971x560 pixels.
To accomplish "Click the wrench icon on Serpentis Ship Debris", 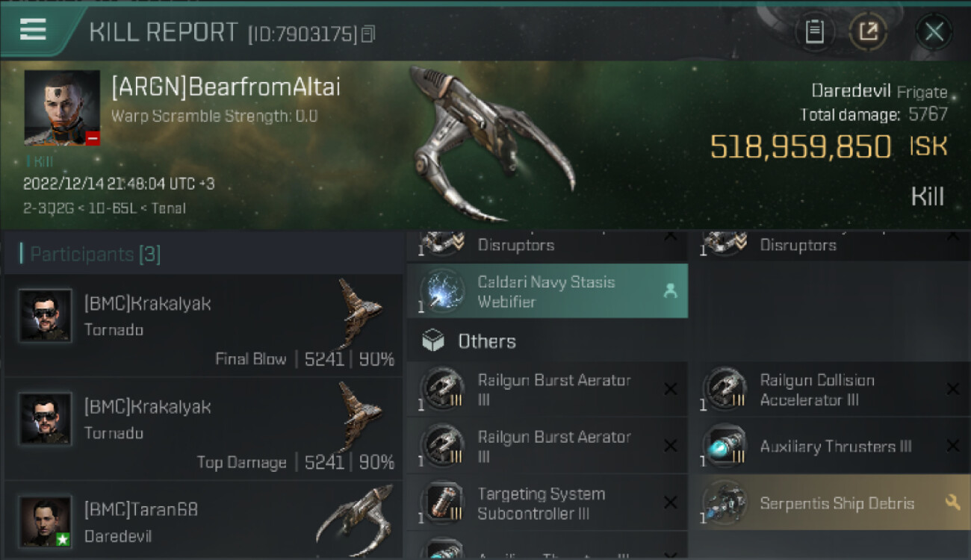I will coord(952,503).
